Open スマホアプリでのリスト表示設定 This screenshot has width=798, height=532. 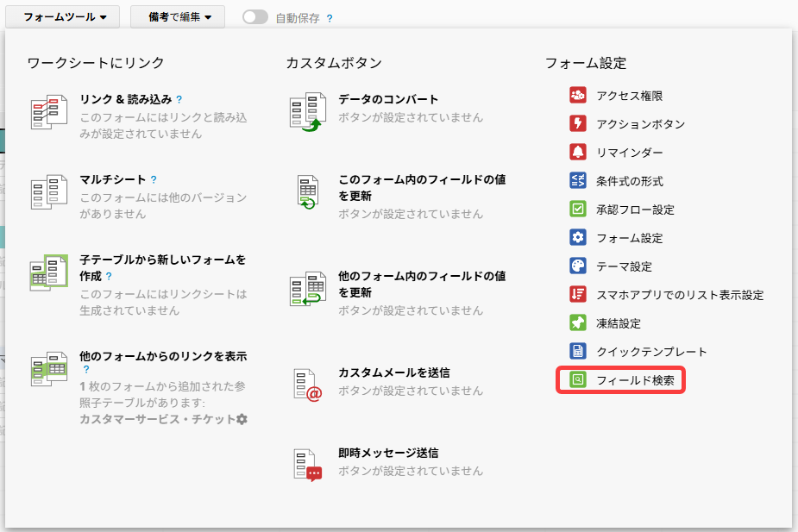click(x=680, y=295)
